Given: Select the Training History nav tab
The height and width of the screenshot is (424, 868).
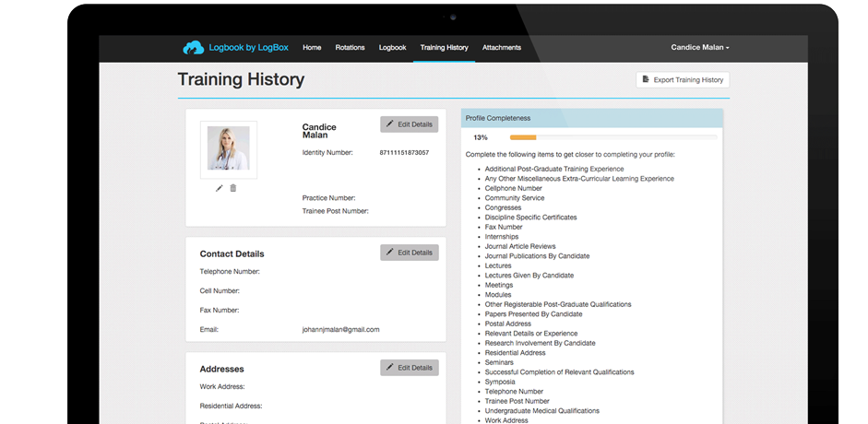Looking at the screenshot, I should (x=444, y=48).
